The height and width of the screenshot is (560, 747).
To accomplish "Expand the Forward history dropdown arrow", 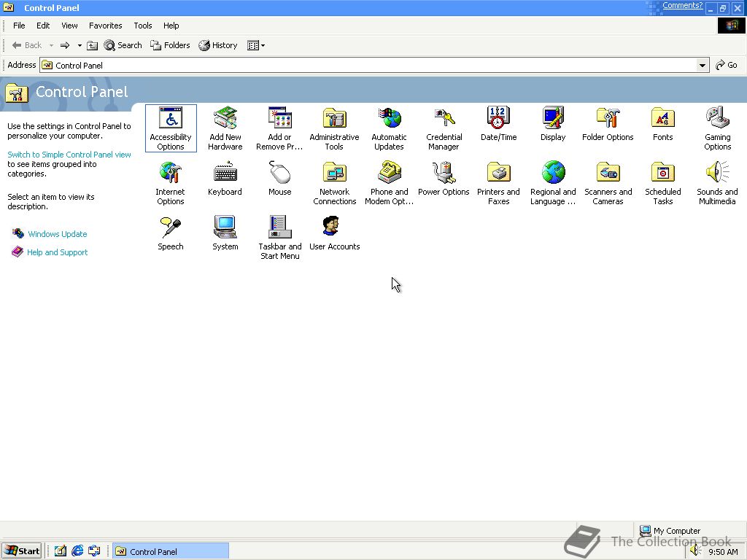I will point(80,46).
